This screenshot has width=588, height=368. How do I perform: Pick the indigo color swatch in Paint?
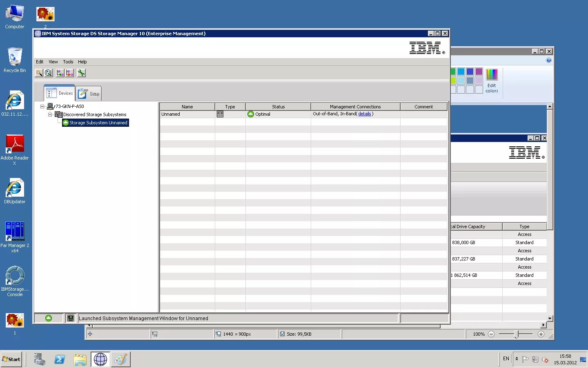470,72
